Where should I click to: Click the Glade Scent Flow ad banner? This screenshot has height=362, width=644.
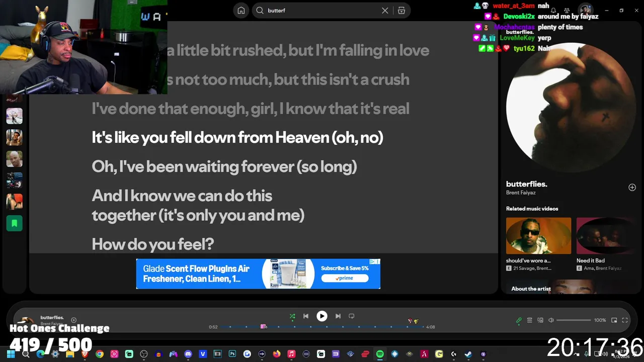point(258,274)
